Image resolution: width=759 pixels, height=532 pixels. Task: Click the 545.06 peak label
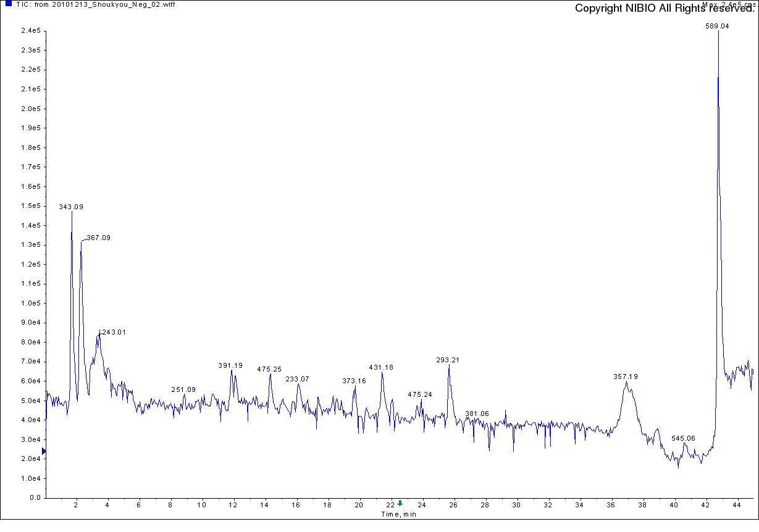tap(683, 438)
